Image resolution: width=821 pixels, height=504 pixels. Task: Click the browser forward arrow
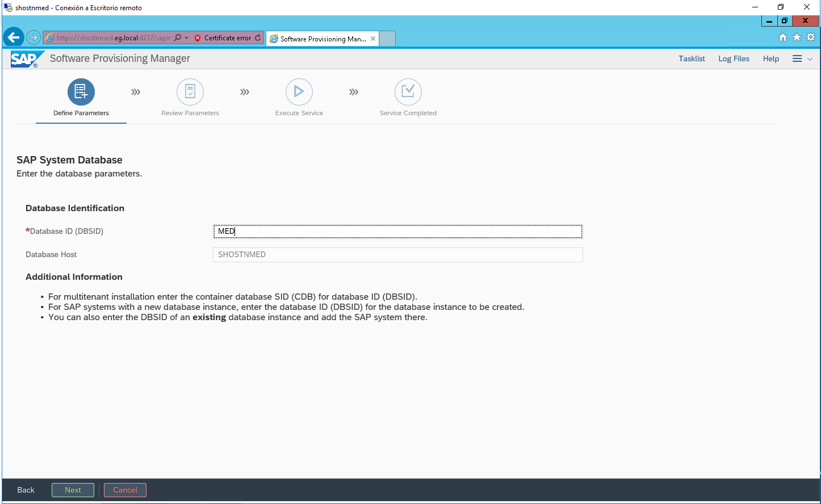tap(33, 37)
